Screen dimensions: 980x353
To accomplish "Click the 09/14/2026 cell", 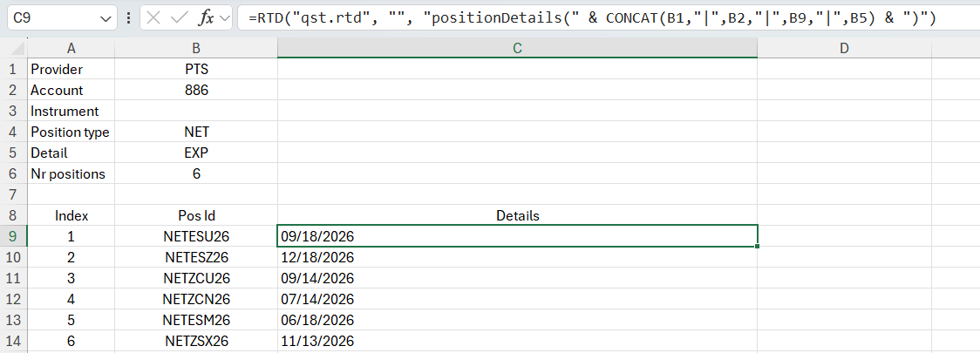I will pos(518,279).
